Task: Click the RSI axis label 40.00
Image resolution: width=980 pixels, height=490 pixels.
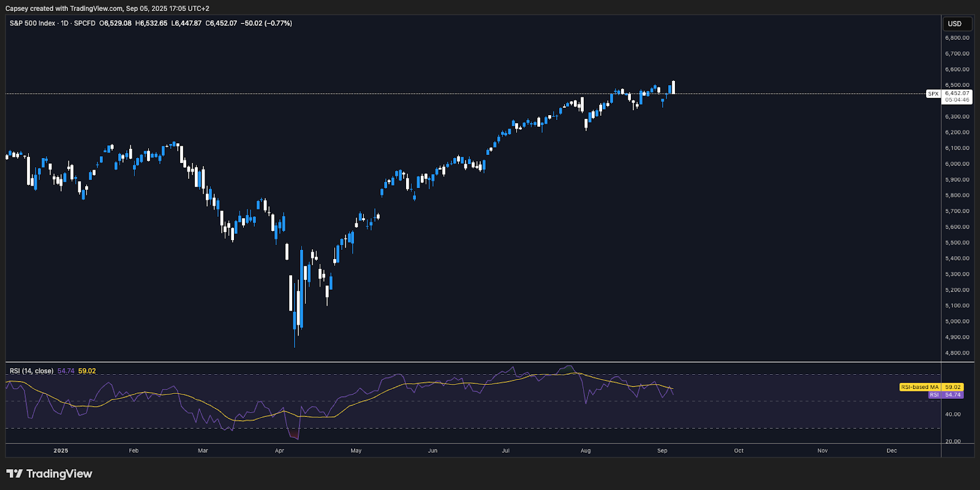Action: 952,415
